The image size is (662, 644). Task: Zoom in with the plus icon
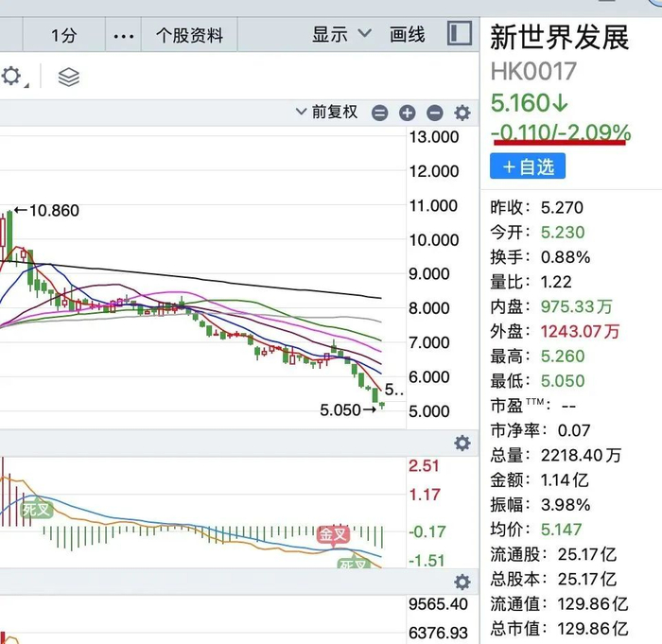(407, 113)
